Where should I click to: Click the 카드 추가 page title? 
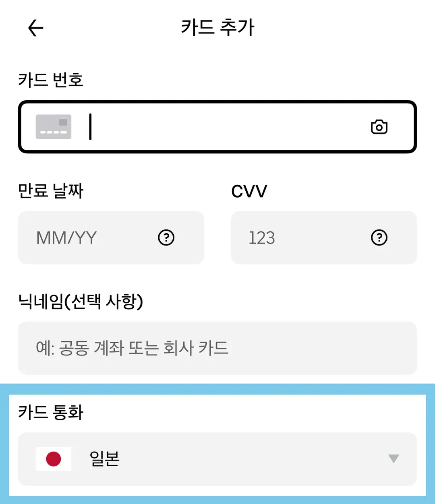(x=217, y=28)
